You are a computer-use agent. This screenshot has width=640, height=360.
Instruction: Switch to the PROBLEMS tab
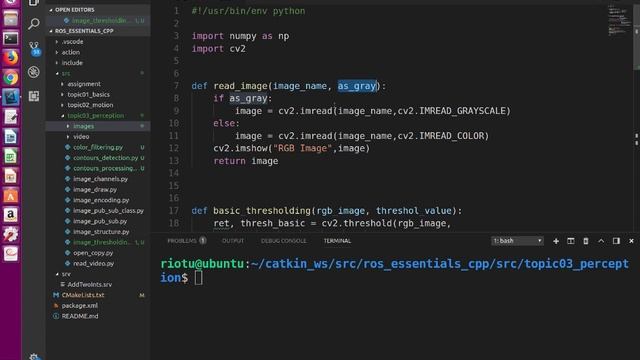187,241
